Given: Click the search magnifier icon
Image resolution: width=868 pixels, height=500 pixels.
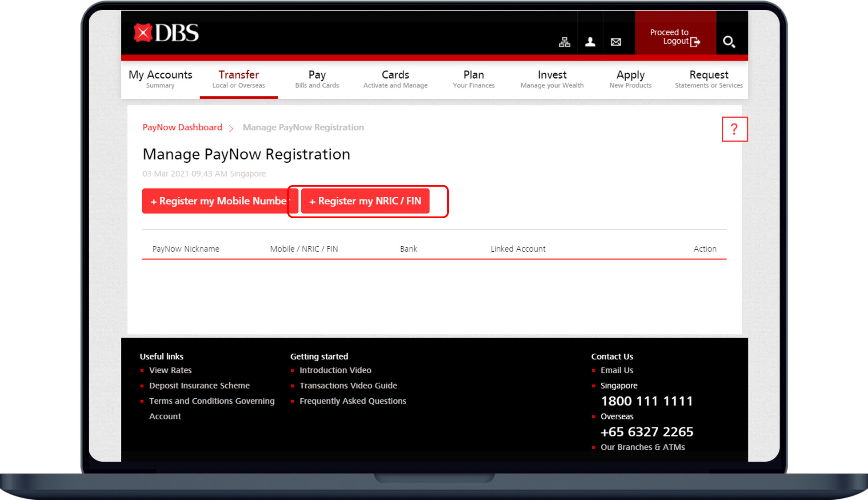Looking at the screenshot, I should click(x=729, y=42).
